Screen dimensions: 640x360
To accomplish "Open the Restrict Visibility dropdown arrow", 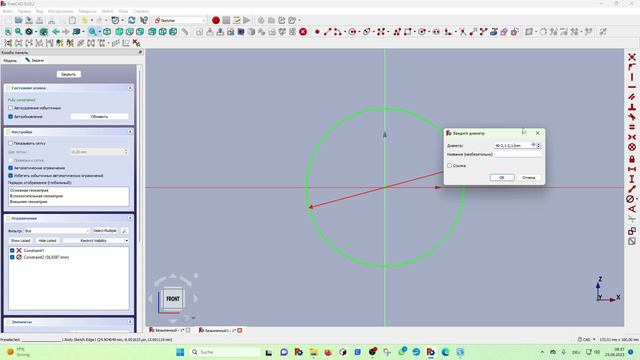I will click(126, 241).
